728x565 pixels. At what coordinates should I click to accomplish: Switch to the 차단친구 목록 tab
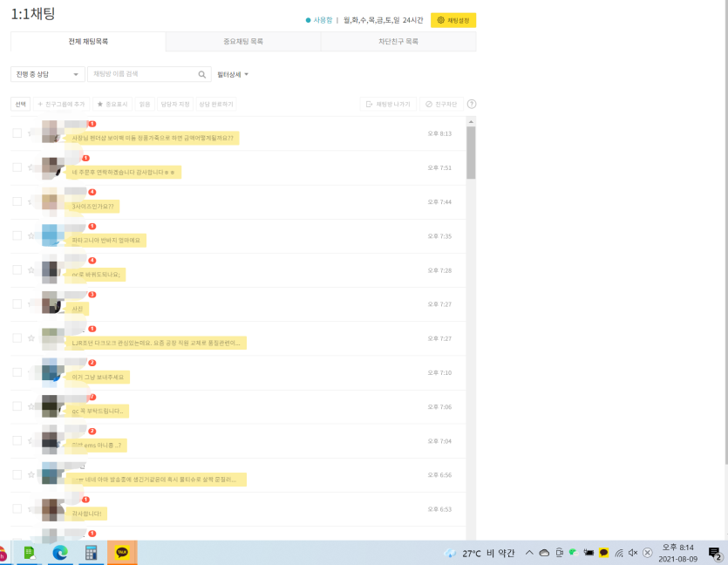(x=398, y=41)
